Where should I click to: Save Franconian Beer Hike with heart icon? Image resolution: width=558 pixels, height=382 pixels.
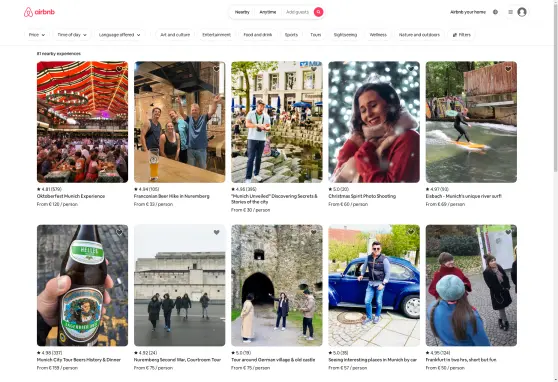point(216,69)
